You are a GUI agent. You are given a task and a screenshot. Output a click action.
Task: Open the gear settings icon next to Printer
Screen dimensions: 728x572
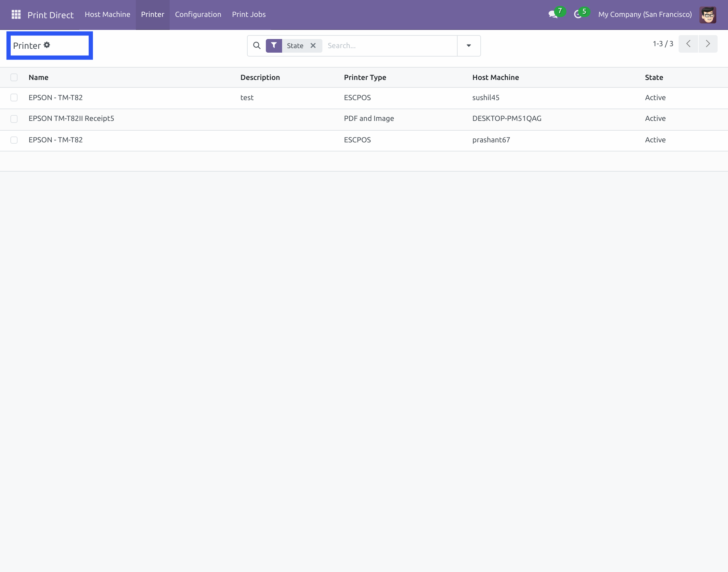tap(47, 45)
